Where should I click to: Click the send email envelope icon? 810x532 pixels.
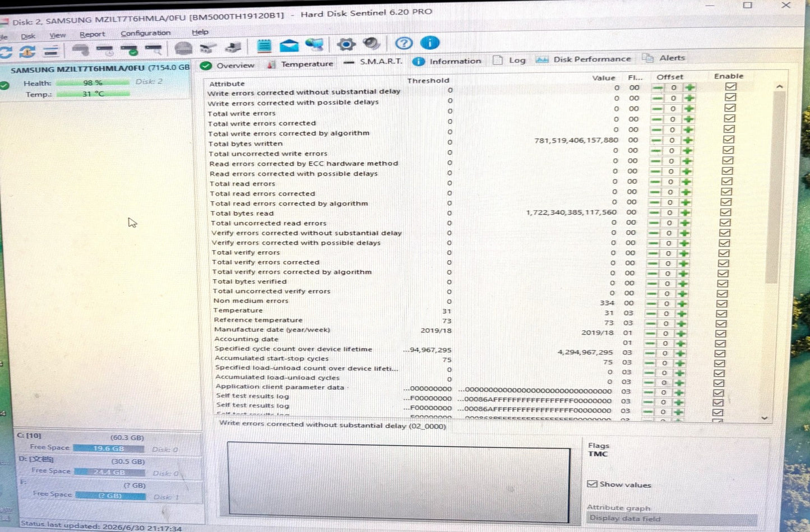(x=289, y=45)
